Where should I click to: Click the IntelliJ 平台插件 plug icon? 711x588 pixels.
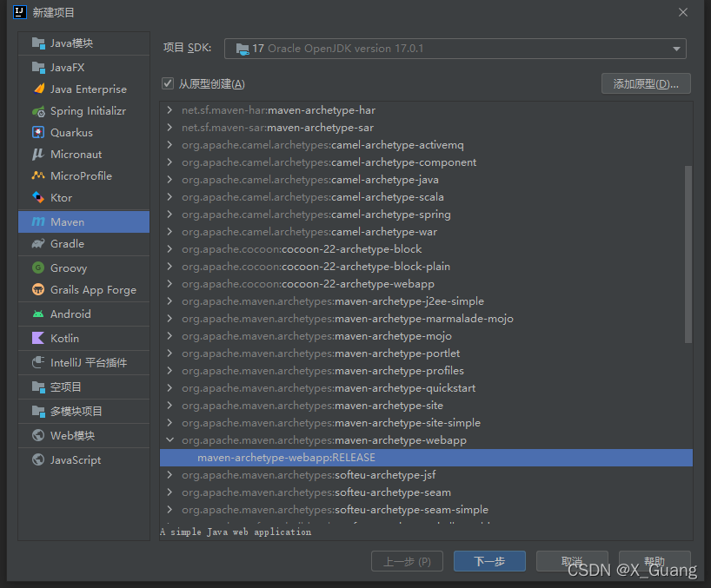point(38,362)
